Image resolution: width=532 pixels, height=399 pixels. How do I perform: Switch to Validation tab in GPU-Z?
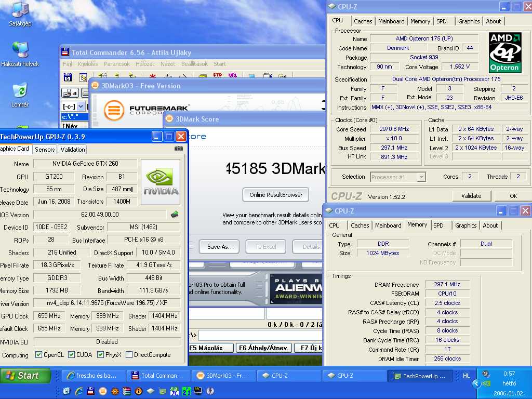tap(73, 149)
